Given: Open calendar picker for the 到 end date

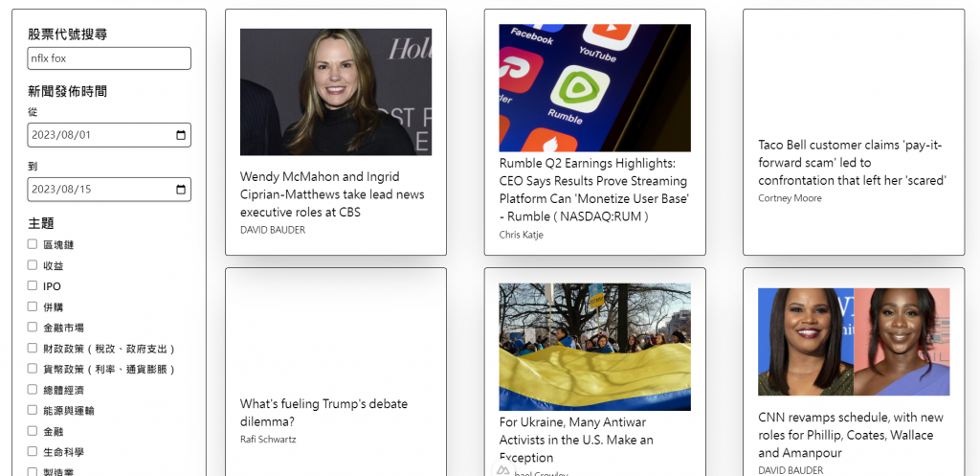Looking at the screenshot, I should 181,190.
